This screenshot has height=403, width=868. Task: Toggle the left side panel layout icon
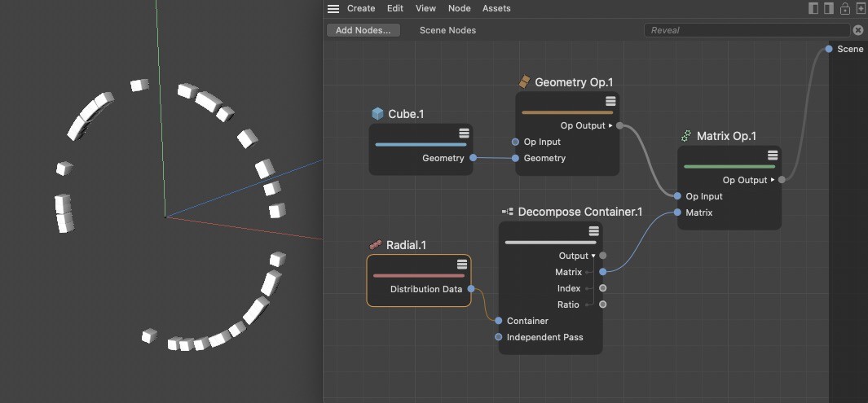(813, 8)
